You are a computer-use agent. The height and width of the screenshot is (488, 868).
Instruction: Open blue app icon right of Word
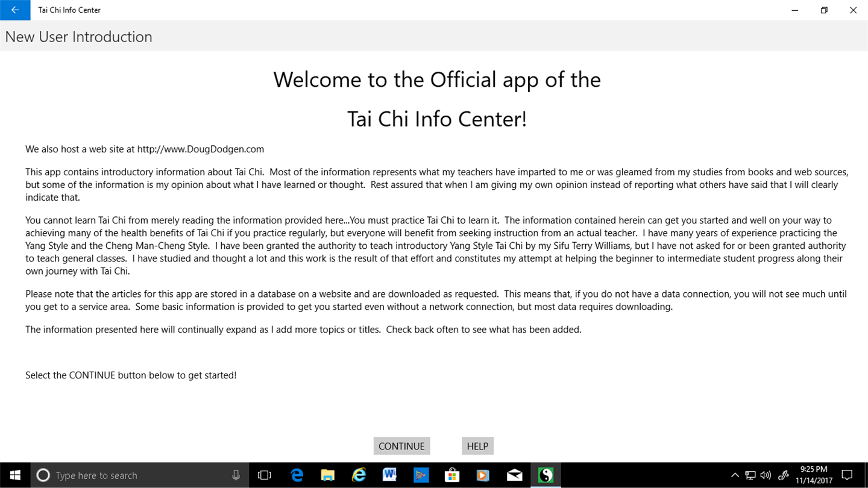click(421, 475)
